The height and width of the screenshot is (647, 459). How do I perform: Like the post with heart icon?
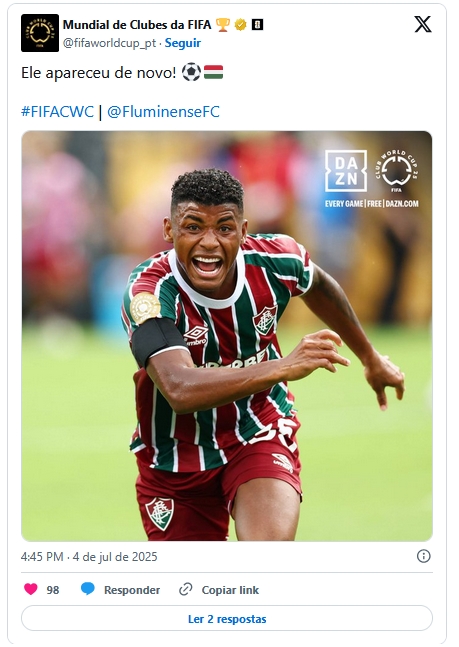pyautogui.click(x=31, y=589)
